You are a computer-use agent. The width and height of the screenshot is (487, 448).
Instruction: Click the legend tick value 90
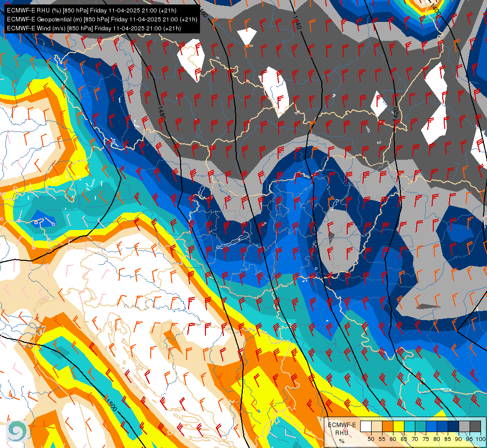pos(459,439)
